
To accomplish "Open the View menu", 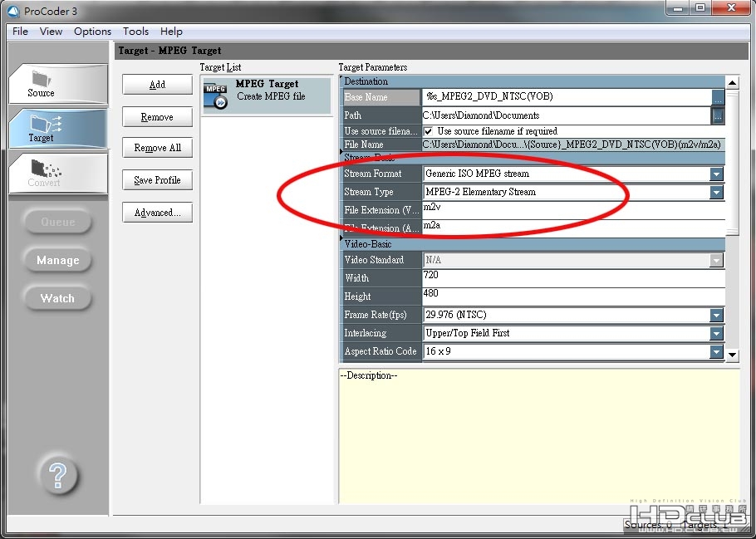I will (51, 32).
